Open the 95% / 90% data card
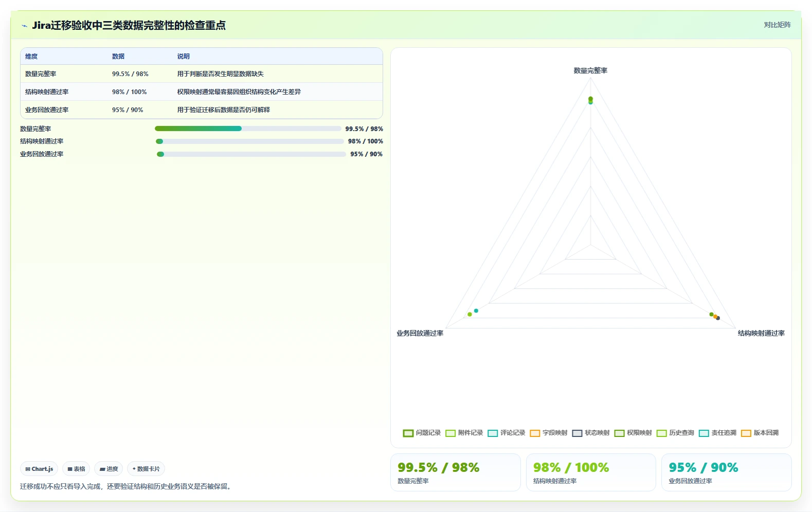Screen dimensions: 812x512 pyautogui.click(x=727, y=472)
